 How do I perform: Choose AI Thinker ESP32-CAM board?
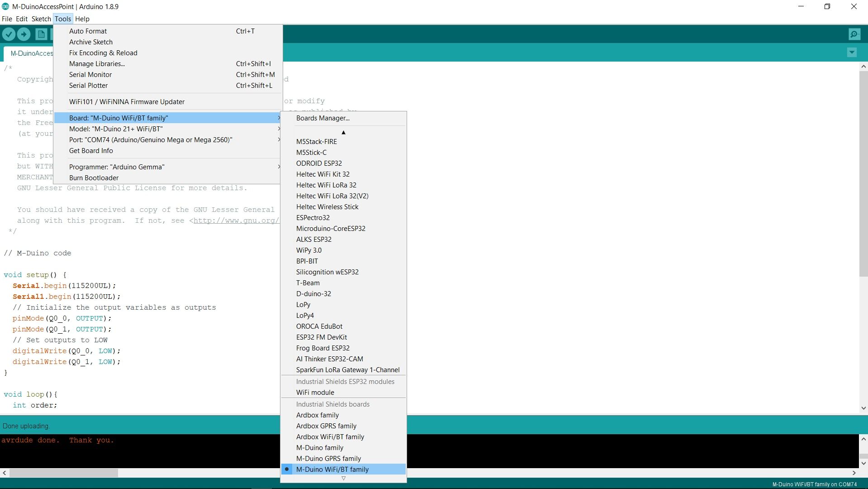[x=343, y=359]
